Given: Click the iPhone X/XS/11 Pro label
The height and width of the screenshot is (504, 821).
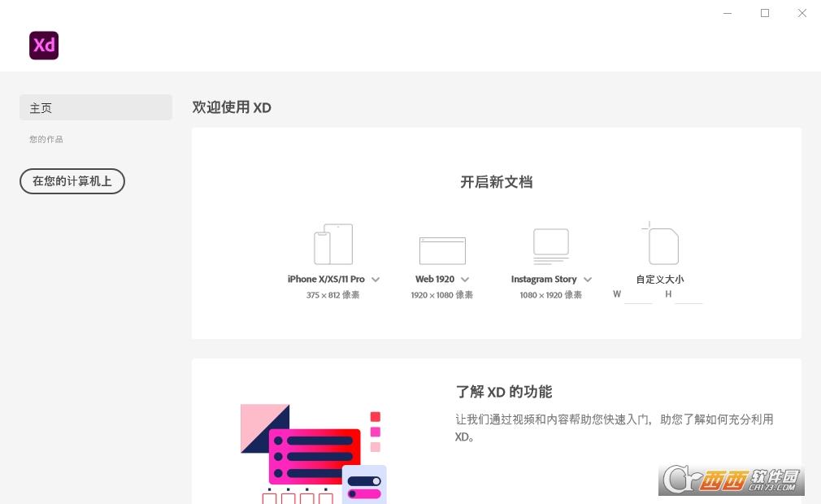Looking at the screenshot, I should (326, 279).
